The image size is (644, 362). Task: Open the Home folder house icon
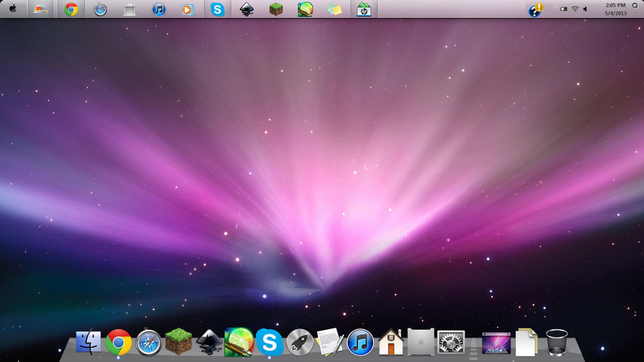tap(391, 341)
